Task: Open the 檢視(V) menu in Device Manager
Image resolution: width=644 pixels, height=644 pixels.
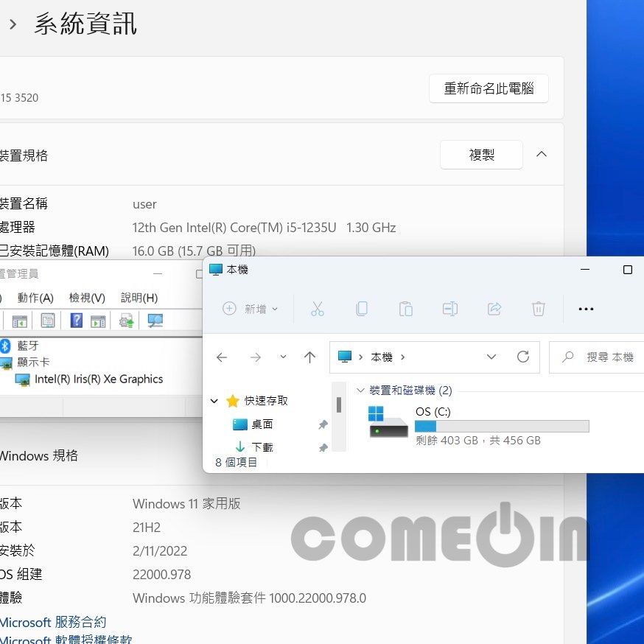Action: tap(87, 298)
